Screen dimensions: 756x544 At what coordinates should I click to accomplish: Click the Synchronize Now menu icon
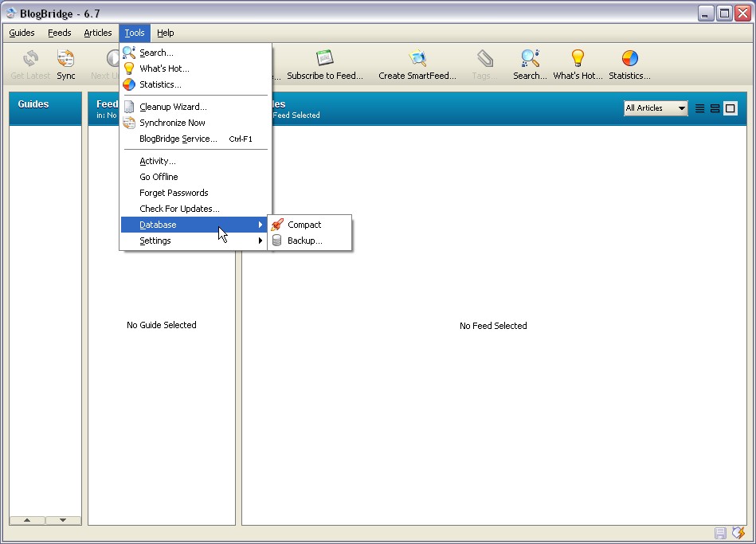click(x=129, y=123)
